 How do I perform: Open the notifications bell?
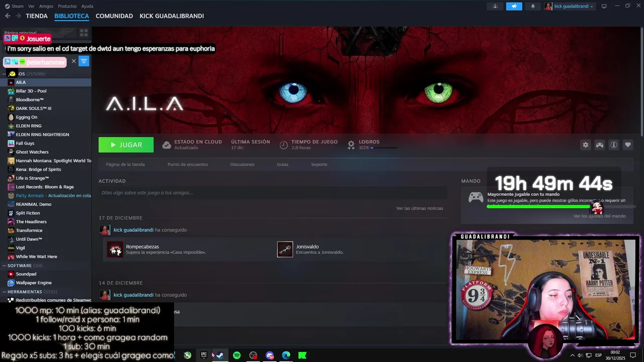pyautogui.click(x=533, y=6)
